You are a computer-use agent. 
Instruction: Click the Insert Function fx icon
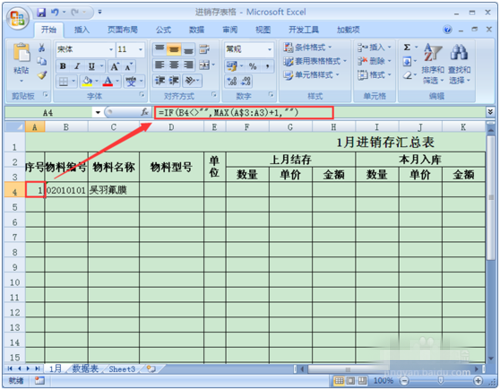pyautogui.click(x=145, y=112)
